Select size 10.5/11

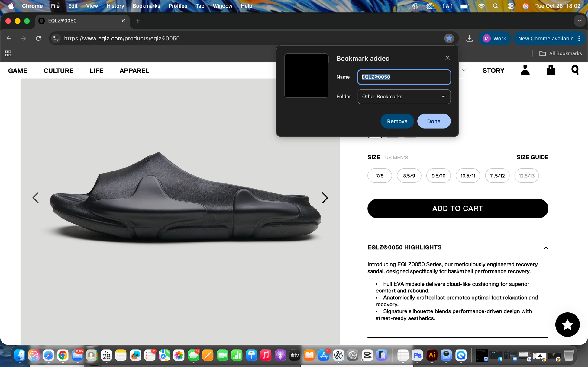pyautogui.click(x=468, y=176)
